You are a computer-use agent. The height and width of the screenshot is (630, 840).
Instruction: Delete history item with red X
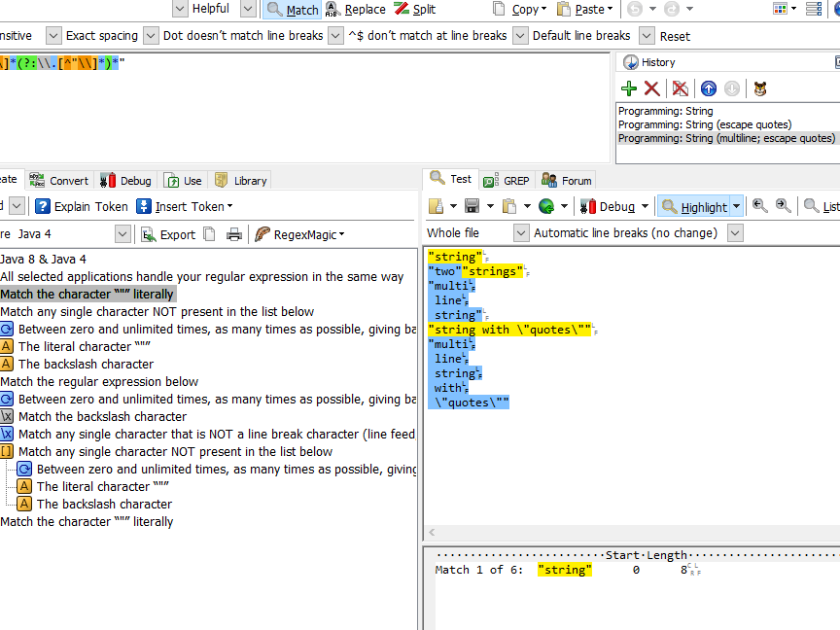(652, 88)
